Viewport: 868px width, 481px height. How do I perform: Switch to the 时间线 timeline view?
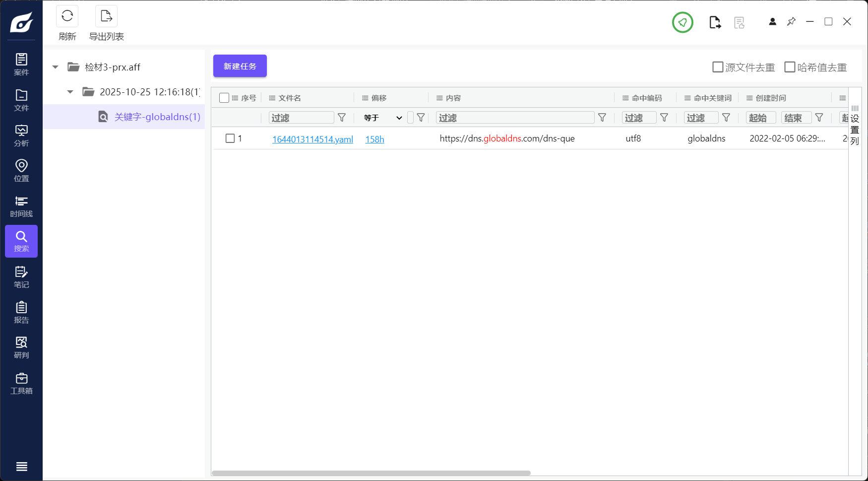21,206
